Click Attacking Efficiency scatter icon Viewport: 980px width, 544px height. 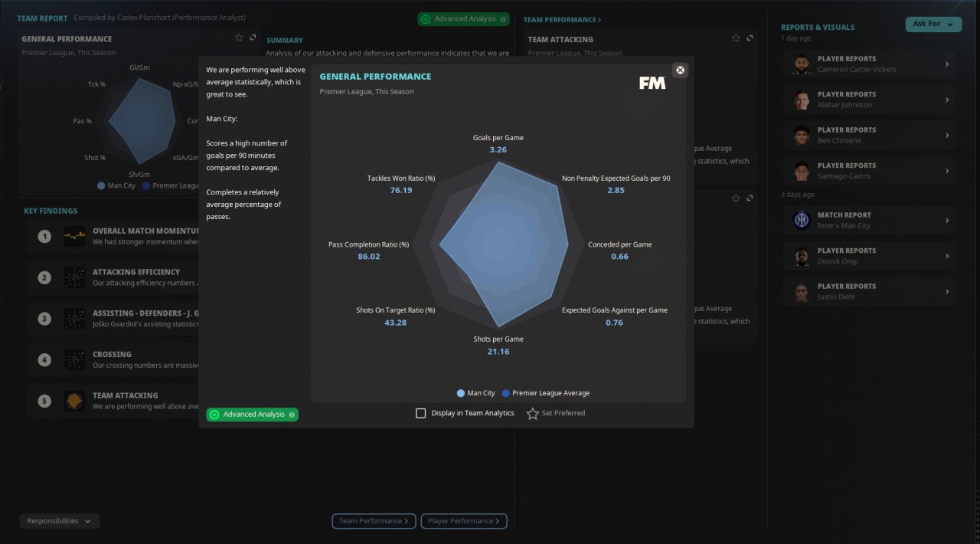74,277
